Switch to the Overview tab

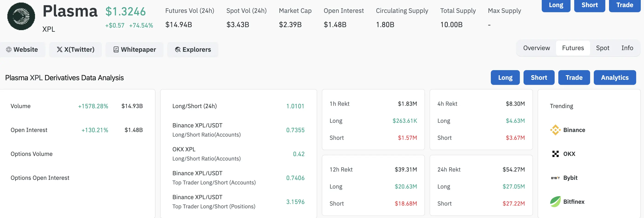[x=536, y=48]
